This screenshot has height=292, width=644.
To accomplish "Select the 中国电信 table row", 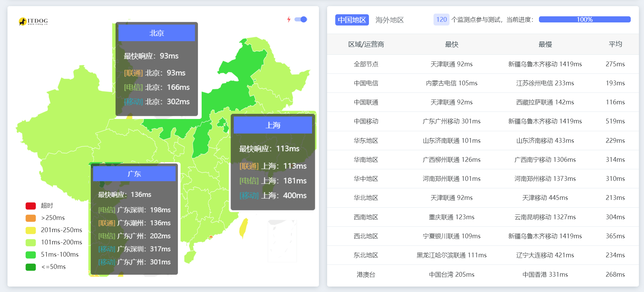I will point(366,83).
